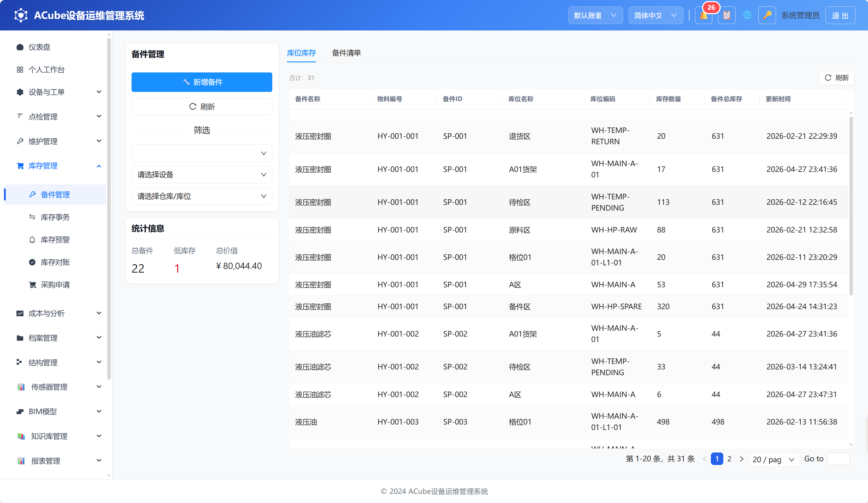
Task: Open 库存对账 in the sidebar
Action: coord(55,262)
